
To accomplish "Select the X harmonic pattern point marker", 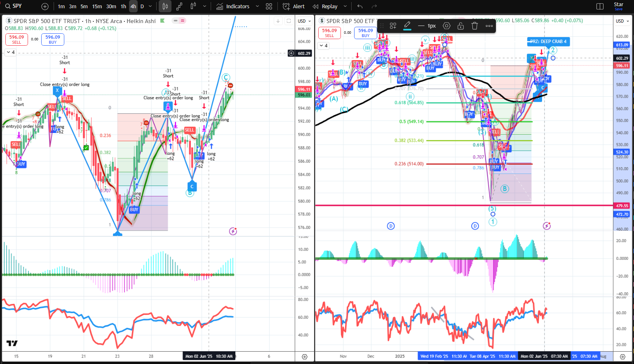I will point(57,91).
